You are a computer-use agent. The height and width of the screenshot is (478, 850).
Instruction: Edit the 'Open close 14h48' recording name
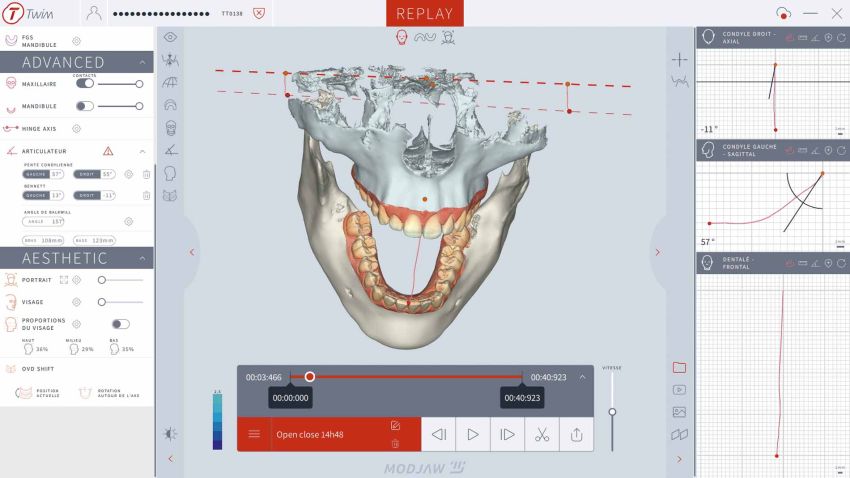click(x=395, y=425)
